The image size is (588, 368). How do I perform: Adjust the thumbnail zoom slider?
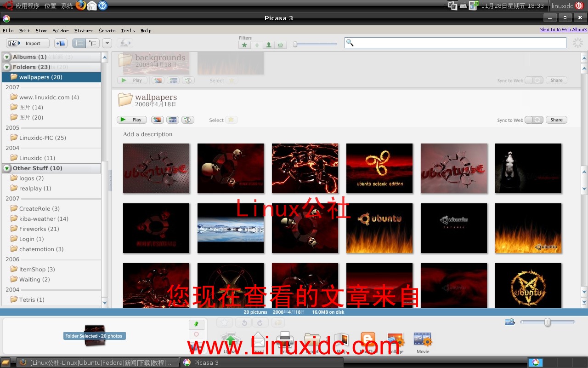tap(548, 322)
